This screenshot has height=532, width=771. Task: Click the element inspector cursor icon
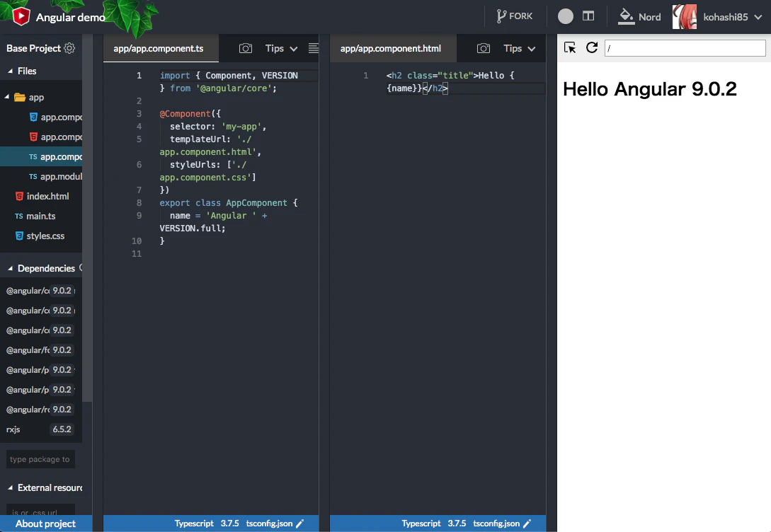coord(570,47)
